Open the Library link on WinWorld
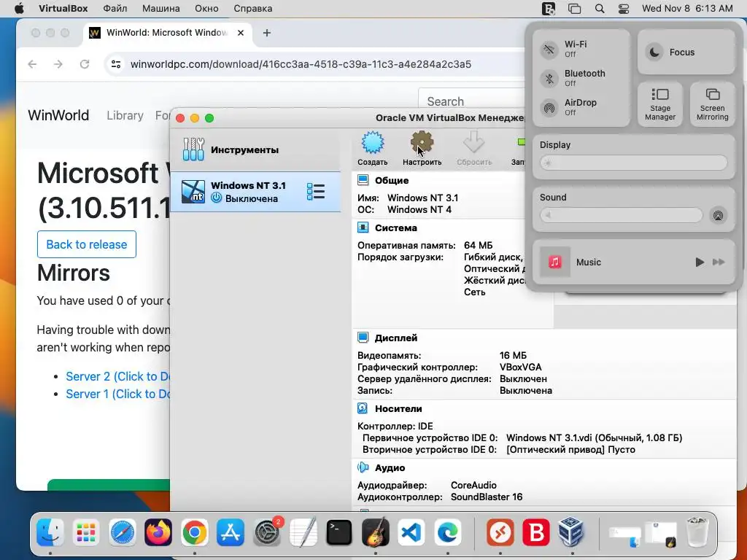This screenshot has height=560, width=747. coord(125,115)
